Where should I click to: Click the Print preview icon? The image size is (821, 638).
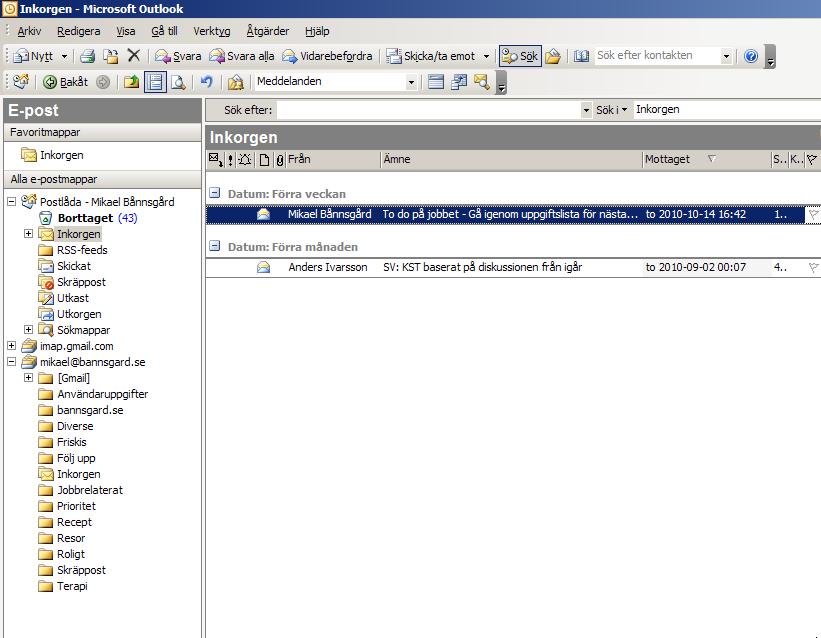pyautogui.click(x=179, y=82)
